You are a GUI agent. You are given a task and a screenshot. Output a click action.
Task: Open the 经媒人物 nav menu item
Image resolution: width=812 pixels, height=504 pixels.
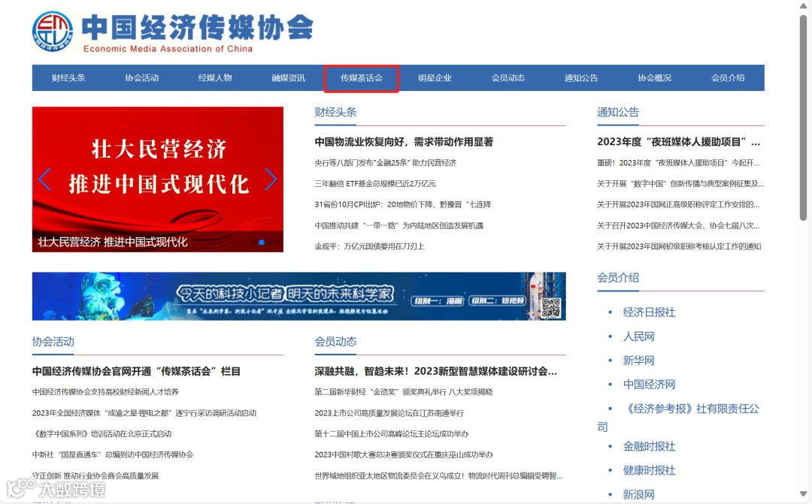pyautogui.click(x=215, y=78)
